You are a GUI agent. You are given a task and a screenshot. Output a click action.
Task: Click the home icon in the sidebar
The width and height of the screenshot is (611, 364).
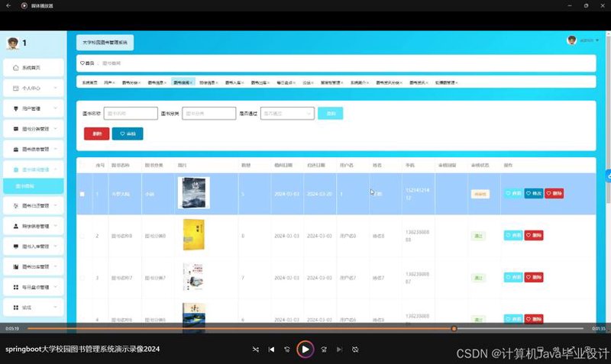(15, 68)
